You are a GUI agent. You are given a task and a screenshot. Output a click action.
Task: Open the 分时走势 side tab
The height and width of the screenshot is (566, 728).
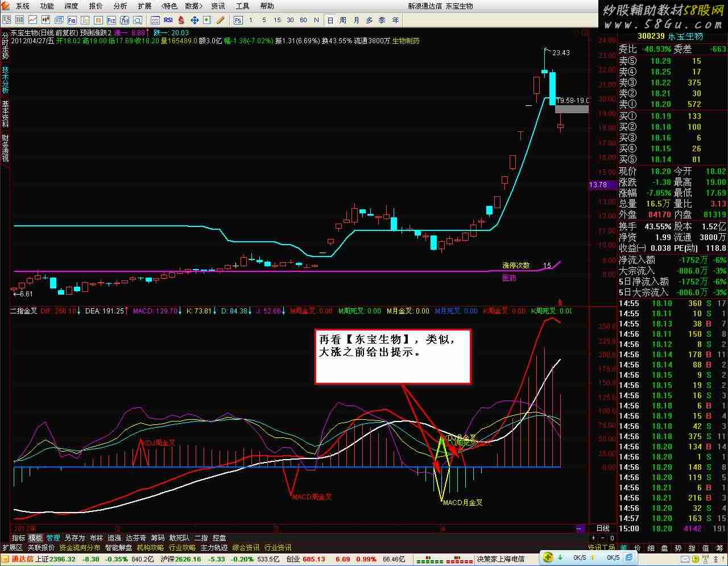pyautogui.click(x=5, y=46)
